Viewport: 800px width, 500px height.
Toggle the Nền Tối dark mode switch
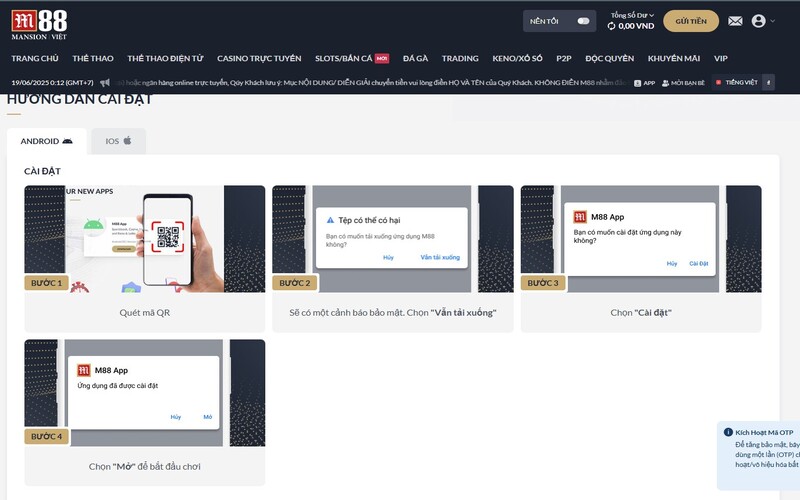tap(583, 21)
